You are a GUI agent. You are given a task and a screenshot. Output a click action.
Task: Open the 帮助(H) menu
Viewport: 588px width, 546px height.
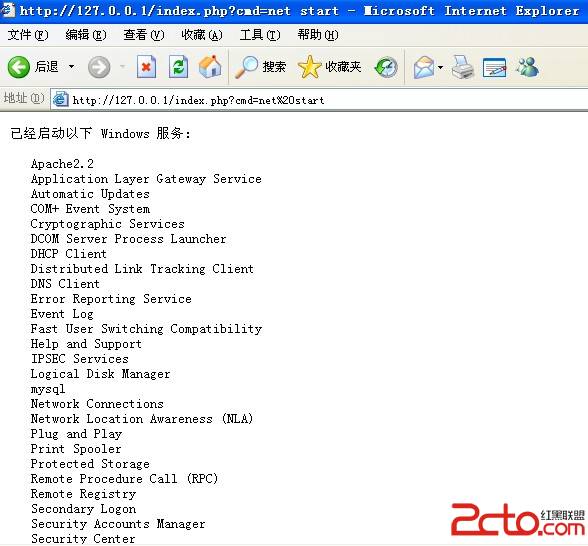318,35
